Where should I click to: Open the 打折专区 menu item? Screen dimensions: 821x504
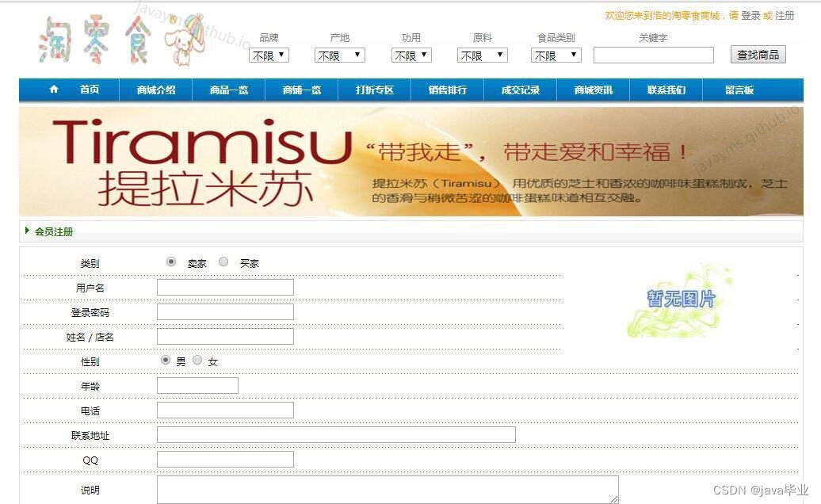tap(374, 90)
